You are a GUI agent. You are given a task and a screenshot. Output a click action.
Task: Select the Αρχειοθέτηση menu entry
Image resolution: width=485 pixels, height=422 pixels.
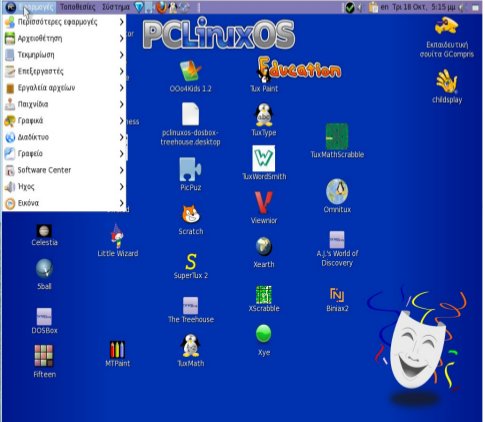point(64,38)
